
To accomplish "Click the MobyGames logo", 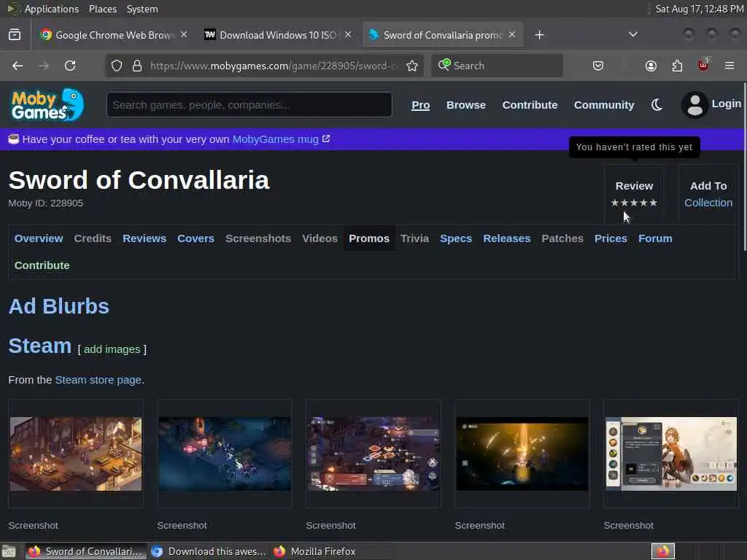I will click(x=47, y=104).
